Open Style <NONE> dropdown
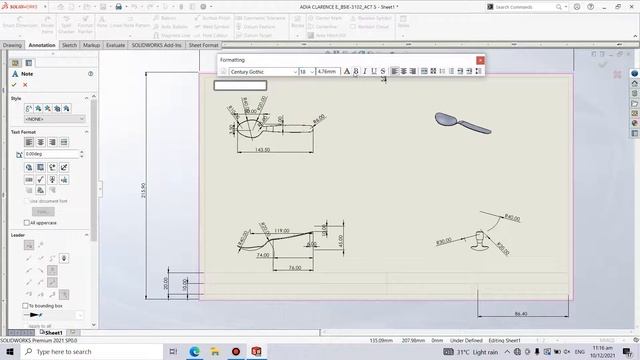Viewport: 640px width, 360px height. 55,119
